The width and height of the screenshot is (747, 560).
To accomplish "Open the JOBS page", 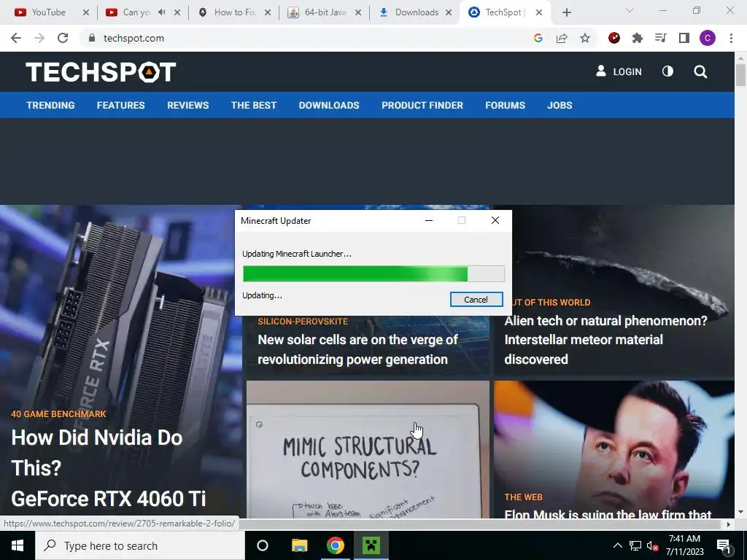I will [560, 105].
